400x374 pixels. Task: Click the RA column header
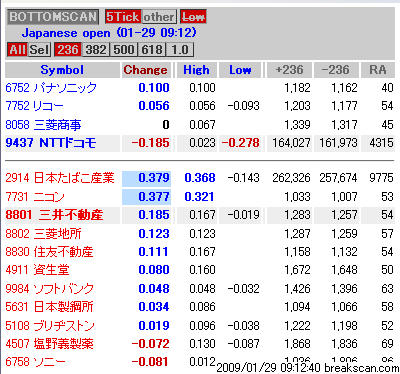click(x=378, y=70)
